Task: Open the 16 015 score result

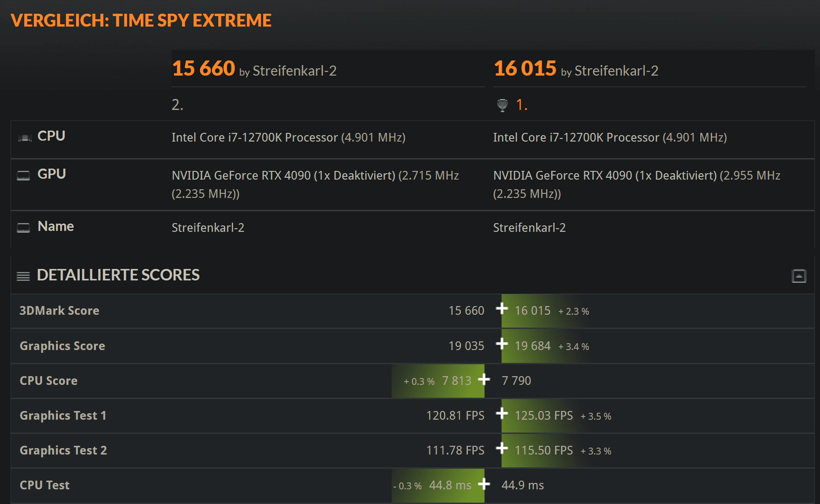Action: point(525,69)
